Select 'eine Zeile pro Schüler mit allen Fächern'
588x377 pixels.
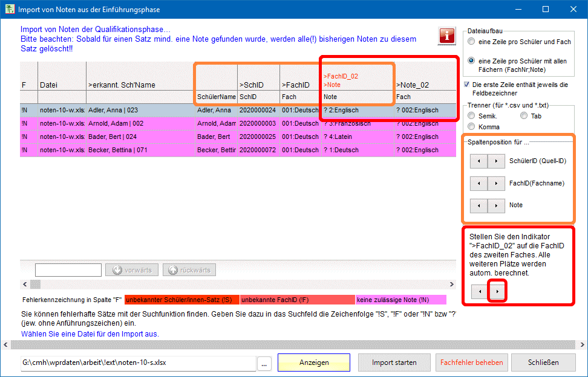[471, 60]
